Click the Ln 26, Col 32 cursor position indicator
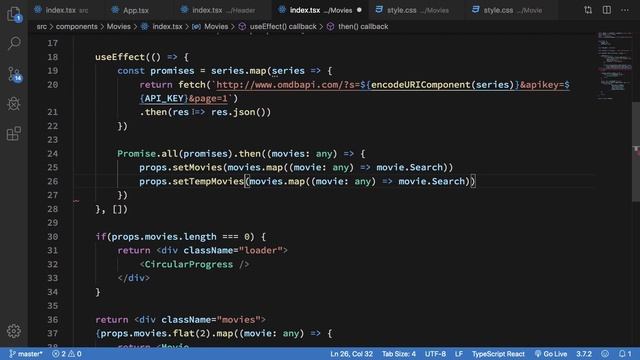Viewport: 640px width, 360px height. coord(351,354)
